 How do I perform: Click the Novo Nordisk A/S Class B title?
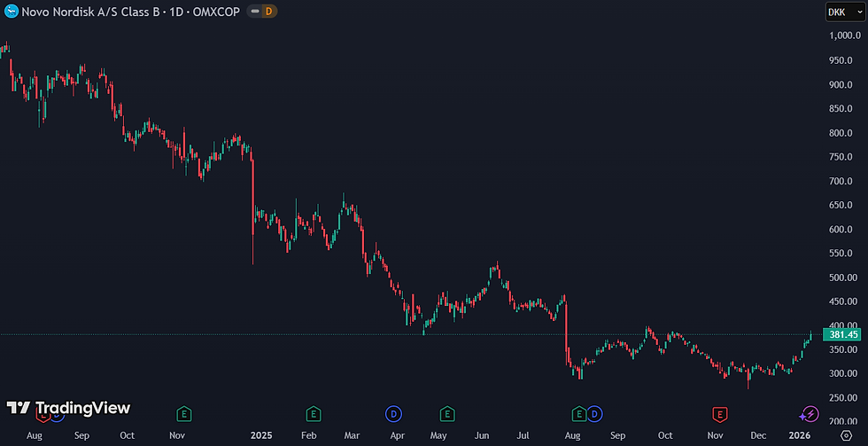coord(90,11)
